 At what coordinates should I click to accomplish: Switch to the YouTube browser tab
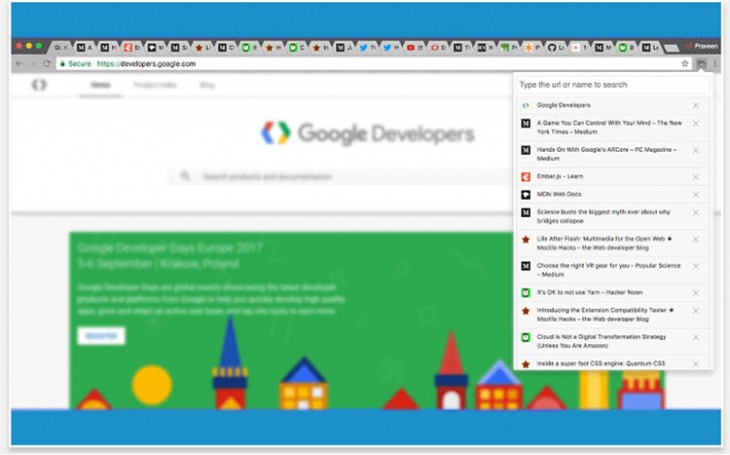(x=414, y=48)
